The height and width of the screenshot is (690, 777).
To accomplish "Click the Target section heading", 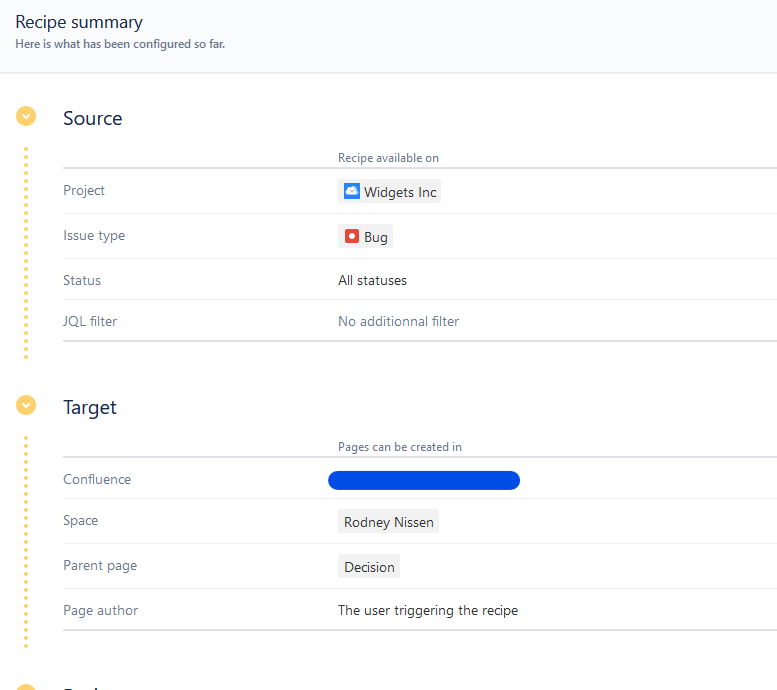I will [x=90, y=407].
